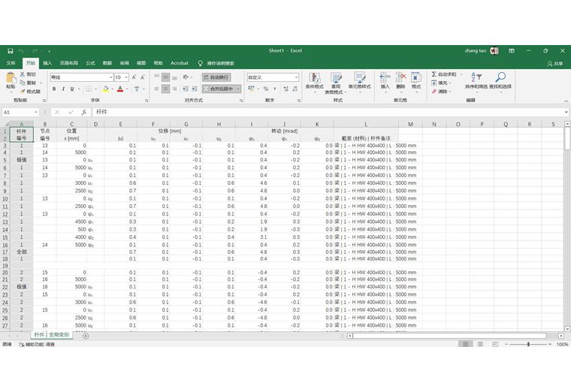Toggle Merge & Center (合并后居中)
Screen dimensions: 571x392
point(219,89)
